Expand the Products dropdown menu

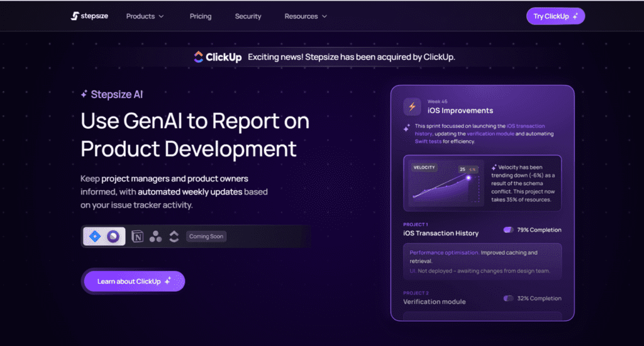coord(145,16)
